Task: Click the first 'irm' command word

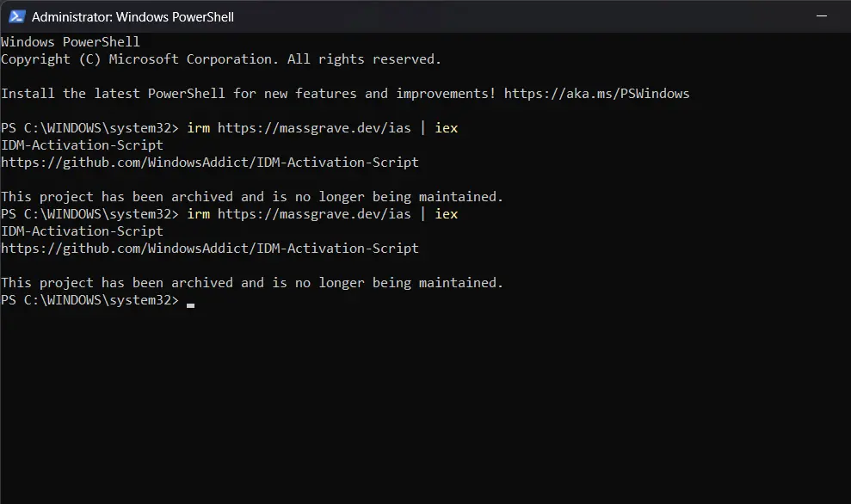Action: (x=199, y=128)
